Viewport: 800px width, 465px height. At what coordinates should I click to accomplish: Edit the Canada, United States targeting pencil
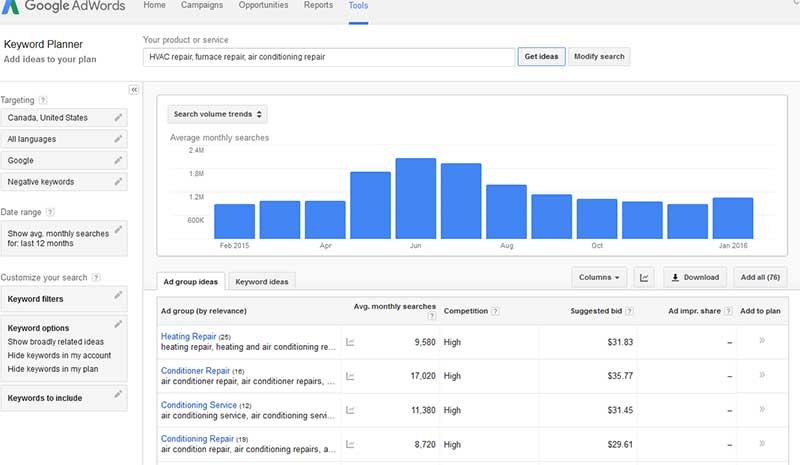(118, 117)
